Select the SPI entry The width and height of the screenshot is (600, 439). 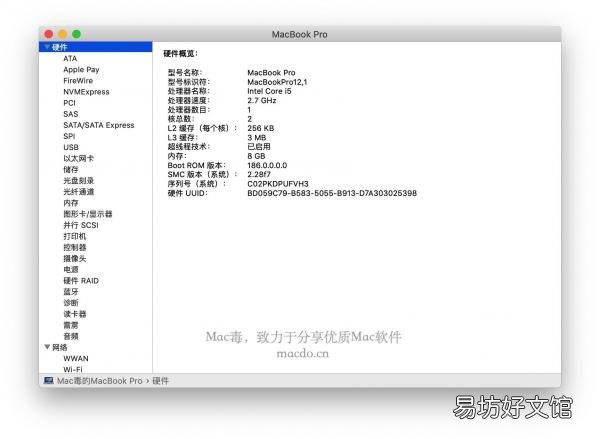point(69,136)
